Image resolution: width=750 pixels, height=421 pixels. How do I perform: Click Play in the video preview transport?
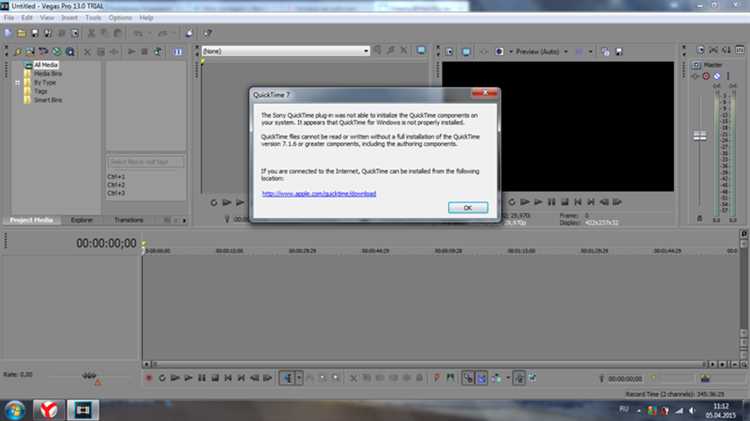click(x=538, y=202)
